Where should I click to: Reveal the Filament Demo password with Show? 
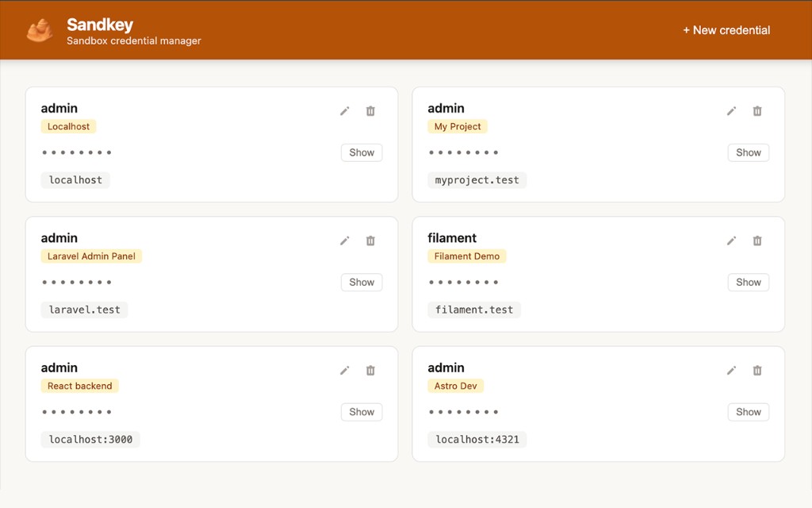pyautogui.click(x=748, y=282)
